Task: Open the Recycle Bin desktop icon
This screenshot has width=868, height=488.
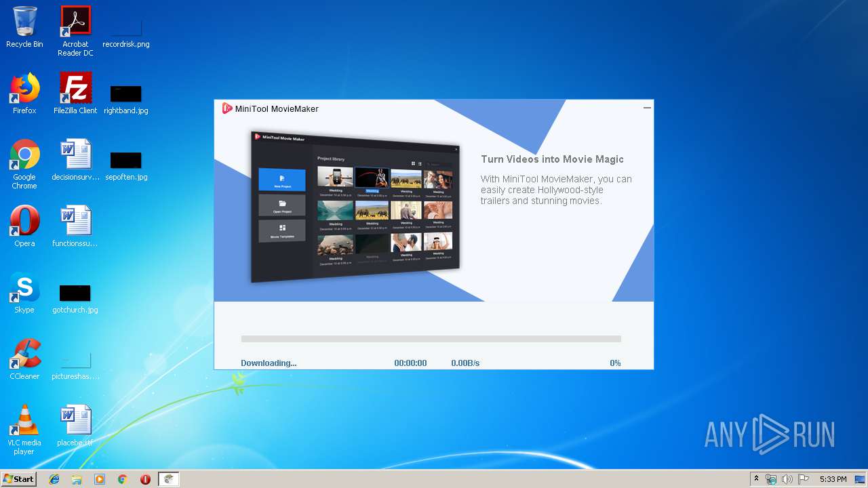Action: click(x=24, y=27)
